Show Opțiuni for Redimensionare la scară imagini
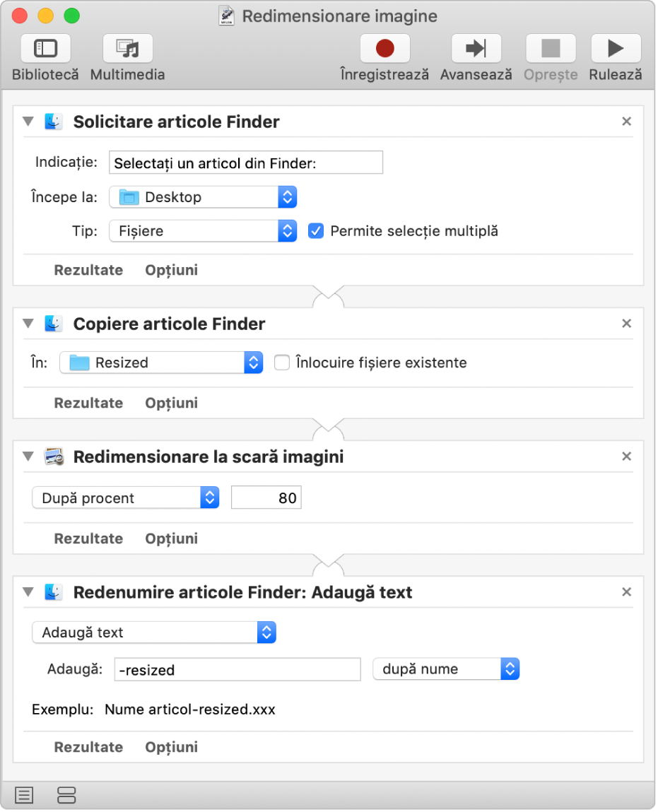Screen dimensions: 658x812 point(171,539)
